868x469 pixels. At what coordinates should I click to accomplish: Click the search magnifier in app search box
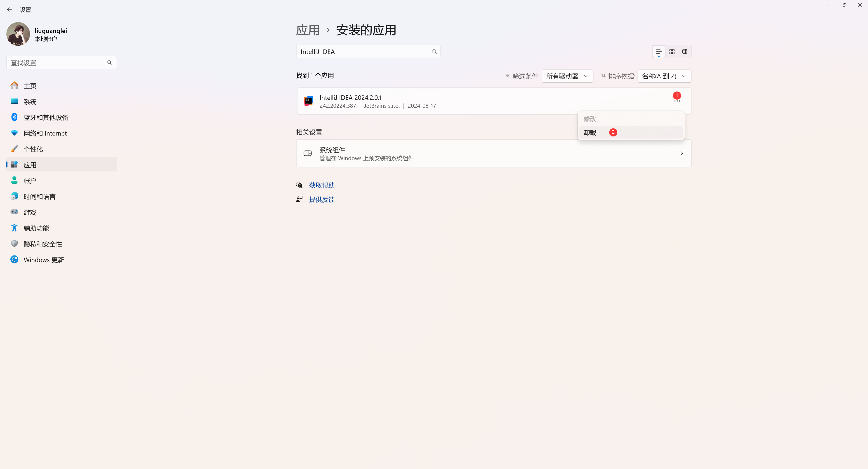point(434,52)
